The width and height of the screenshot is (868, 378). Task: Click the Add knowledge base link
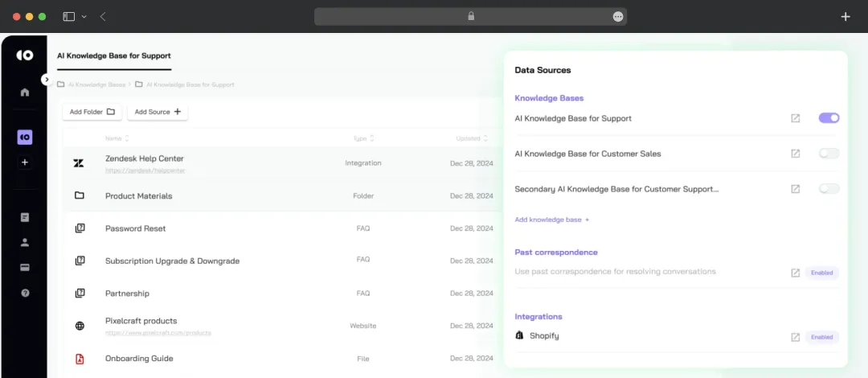click(552, 220)
